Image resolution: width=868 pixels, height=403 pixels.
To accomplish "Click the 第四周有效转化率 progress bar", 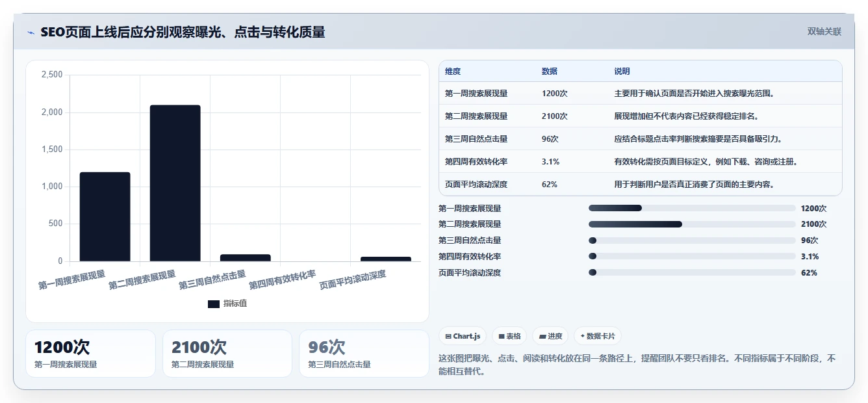I will pyautogui.click(x=692, y=257).
